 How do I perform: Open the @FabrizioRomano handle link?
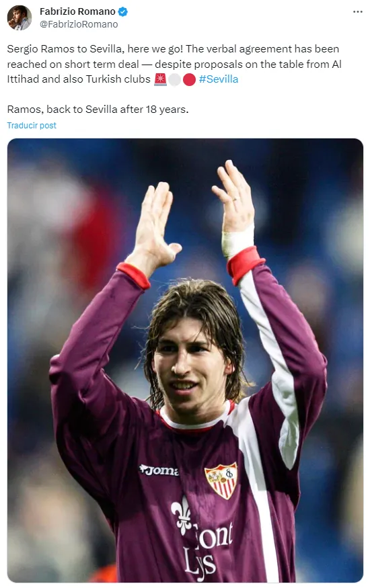click(79, 24)
